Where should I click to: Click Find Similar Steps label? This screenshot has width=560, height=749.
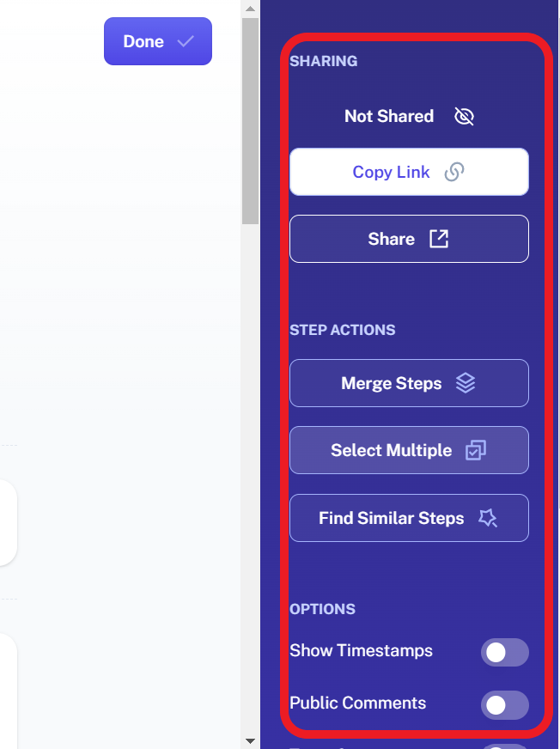(x=391, y=518)
